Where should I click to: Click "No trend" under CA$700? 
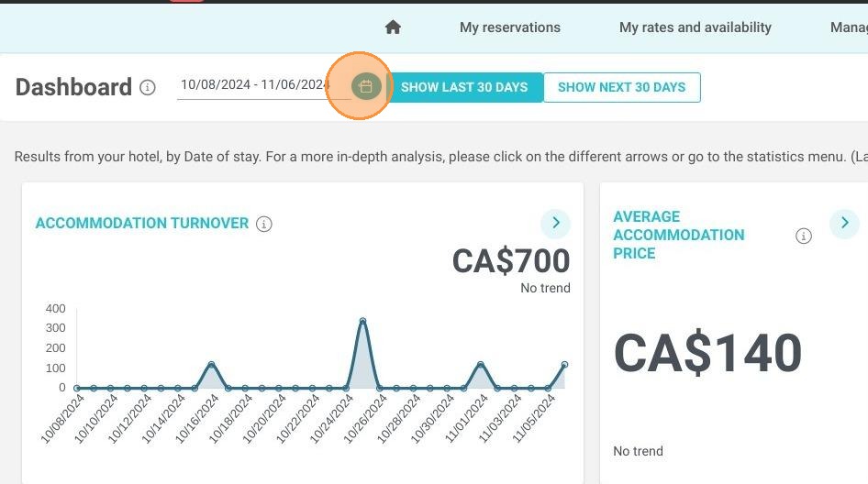[545, 288]
